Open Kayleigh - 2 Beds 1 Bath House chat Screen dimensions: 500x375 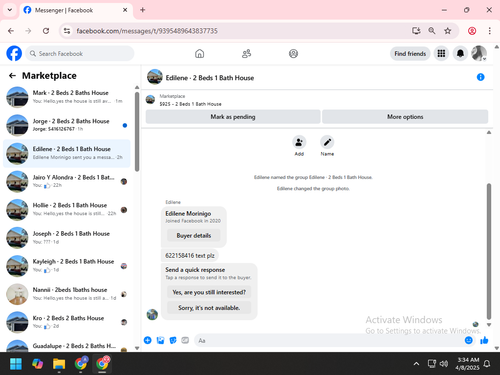click(x=67, y=266)
